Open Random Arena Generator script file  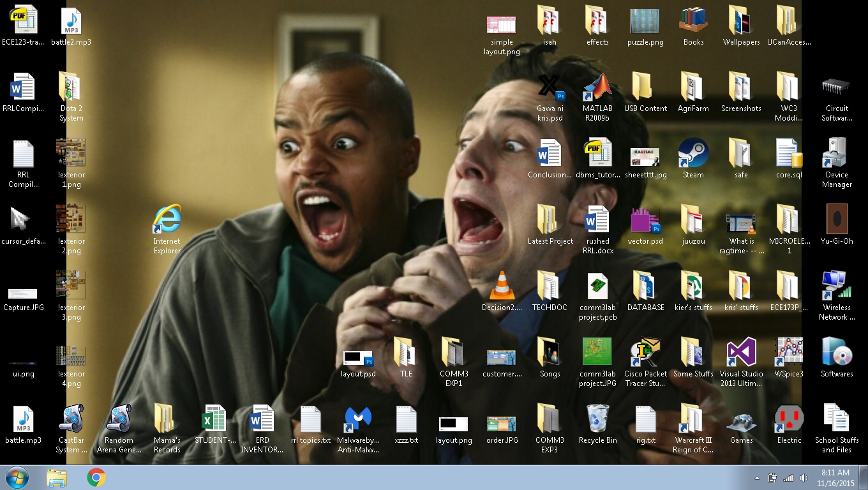coord(119,419)
